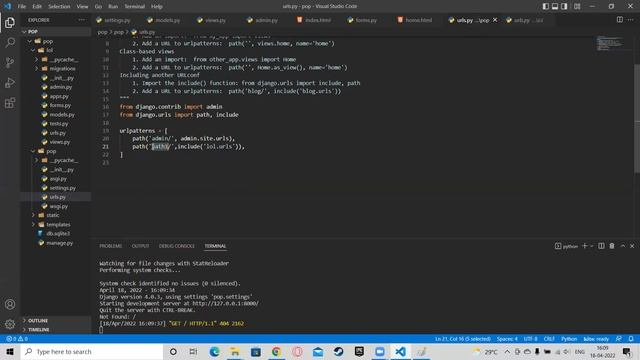Toggle primary side bar layout icon
Viewport: 640px width, 360px height.
click(x=546, y=6)
